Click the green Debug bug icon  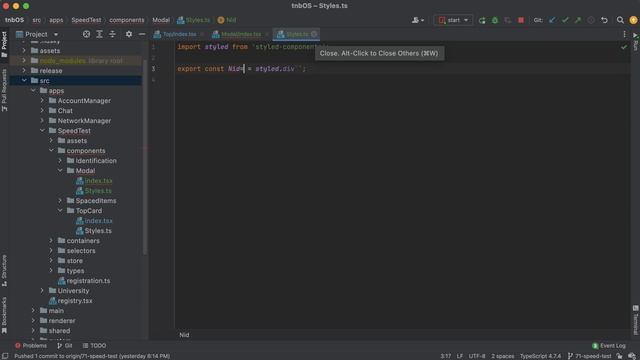point(495,20)
